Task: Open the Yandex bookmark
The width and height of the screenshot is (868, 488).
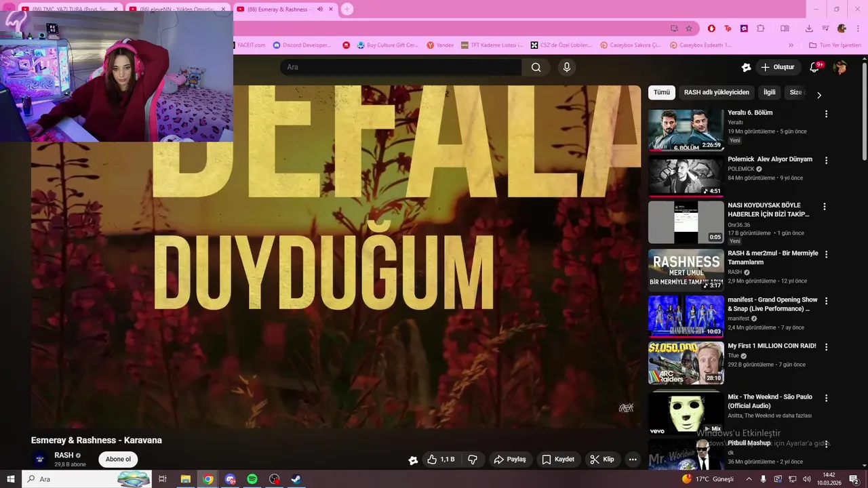Action: click(440, 45)
